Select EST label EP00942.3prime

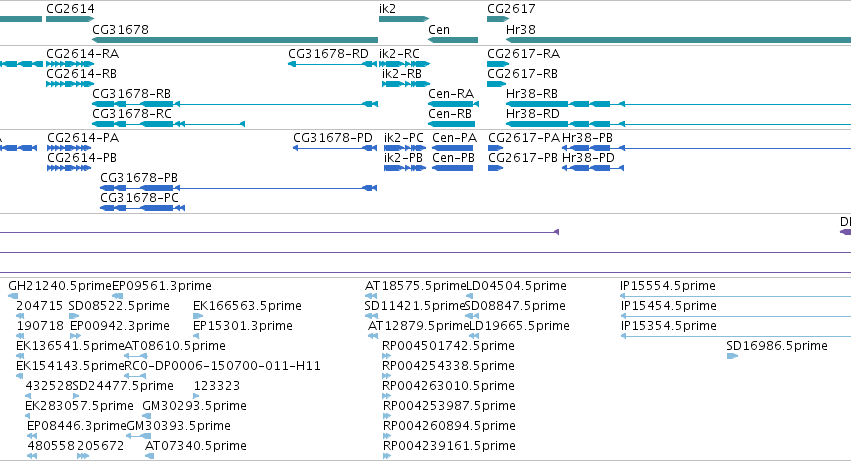[x=120, y=326]
